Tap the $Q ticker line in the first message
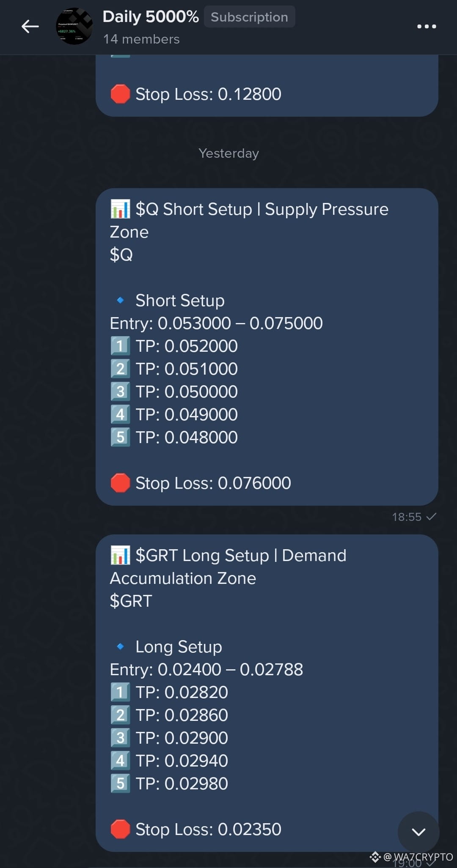Screen dimensions: 457x868 [x=121, y=255]
